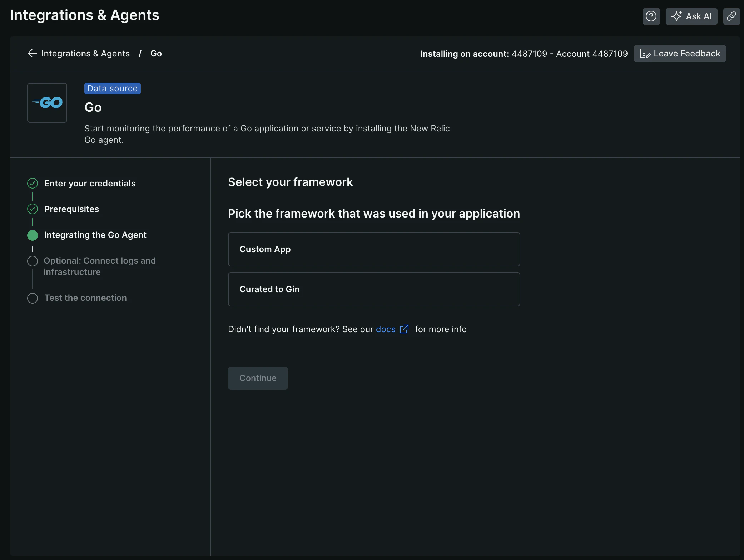The image size is (744, 560).
Task: Click the back arrow beside Integrations & Agents
Action: [x=33, y=54]
